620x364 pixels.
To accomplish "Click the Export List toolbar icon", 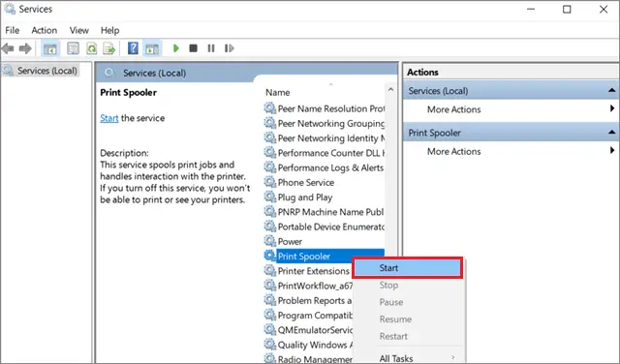I will point(109,48).
